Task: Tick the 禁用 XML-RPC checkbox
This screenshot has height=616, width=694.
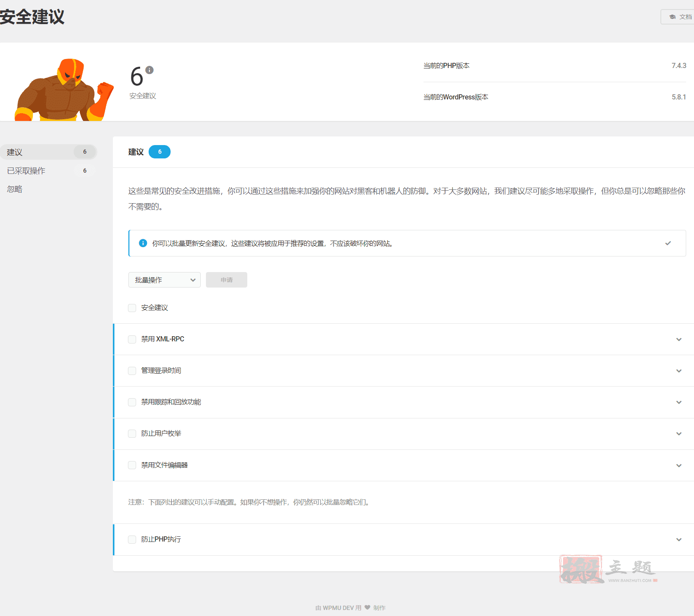Action: click(132, 339)
